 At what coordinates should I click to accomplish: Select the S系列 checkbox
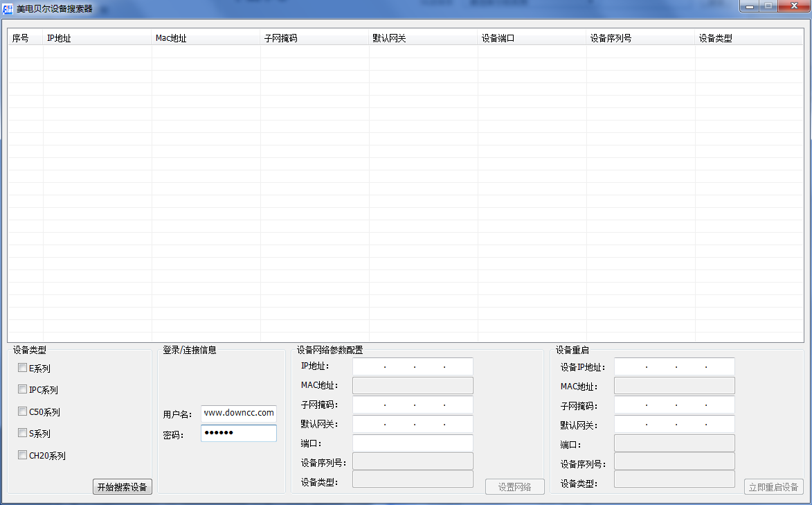click(22, 432)
